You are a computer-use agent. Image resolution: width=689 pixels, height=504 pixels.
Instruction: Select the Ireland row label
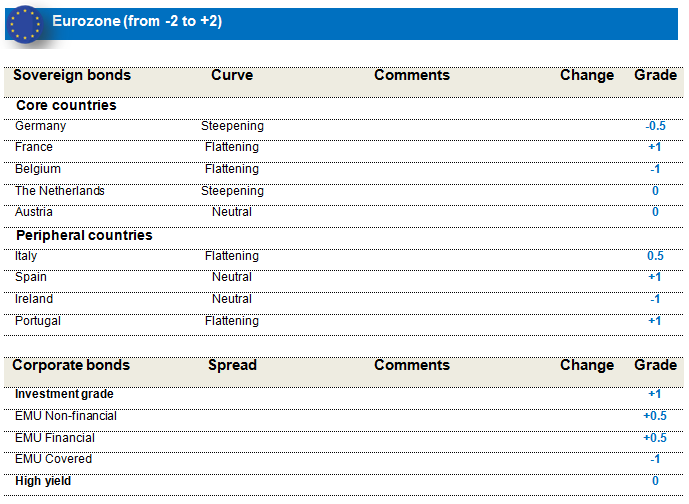pos(34,299)
